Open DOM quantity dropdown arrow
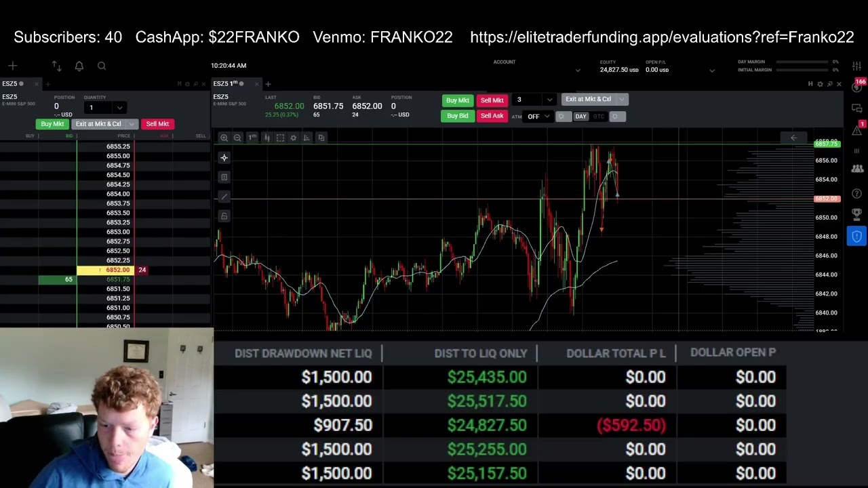This screenshot has height=488, width=868. point(120,108)
